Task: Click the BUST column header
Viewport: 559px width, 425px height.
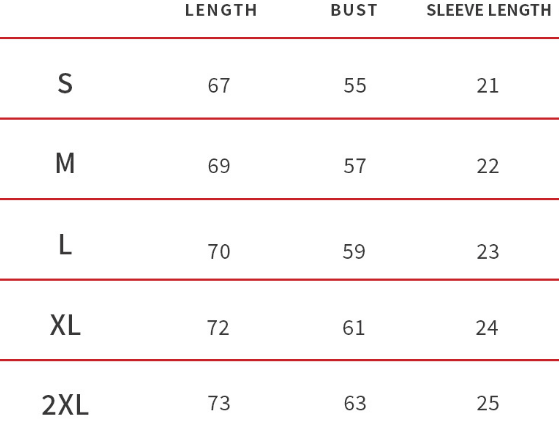Action: [354, 10]
